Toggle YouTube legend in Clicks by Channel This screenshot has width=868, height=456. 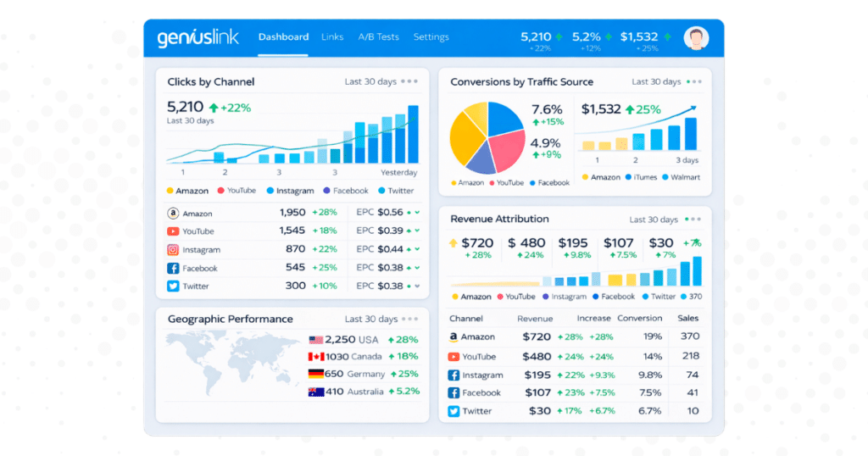(237, 191)
